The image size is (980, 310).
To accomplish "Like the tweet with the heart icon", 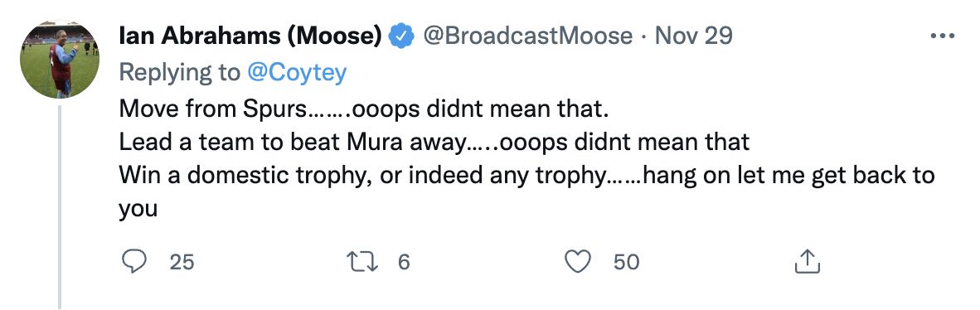I will tap(578, 261).
